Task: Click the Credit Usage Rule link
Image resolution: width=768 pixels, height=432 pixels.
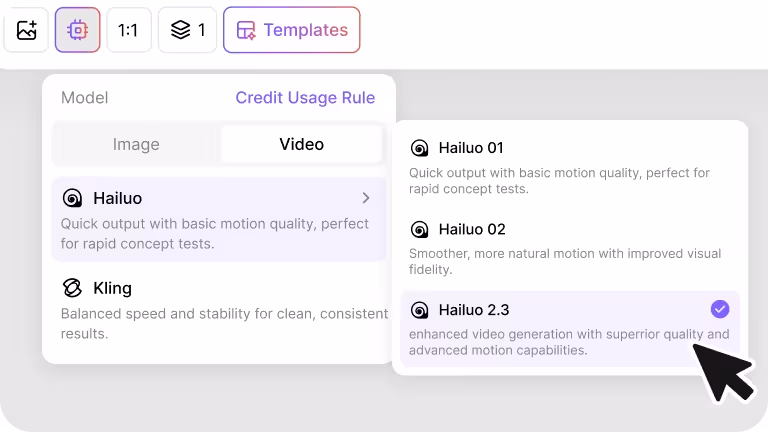Action: click(305, 98)
